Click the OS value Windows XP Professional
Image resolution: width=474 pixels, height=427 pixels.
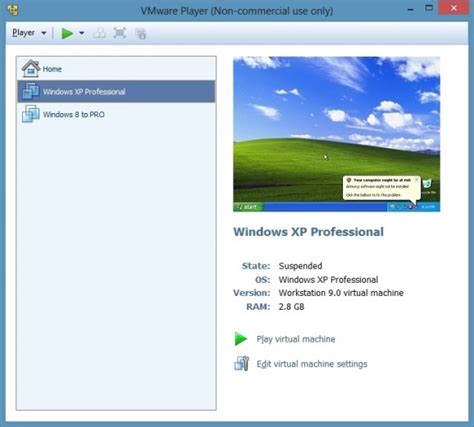(x=328, y=279)
